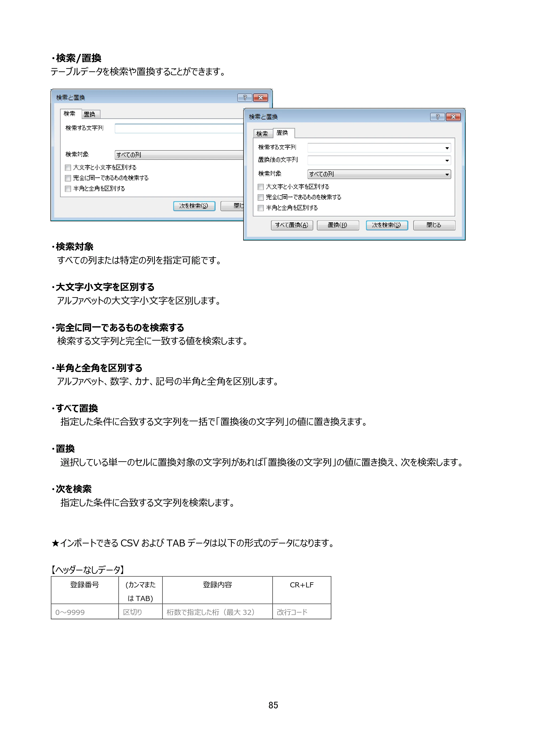534x756 pixels.
Task: Open 置換 tab in back dialog
Action: click(91, 114)
